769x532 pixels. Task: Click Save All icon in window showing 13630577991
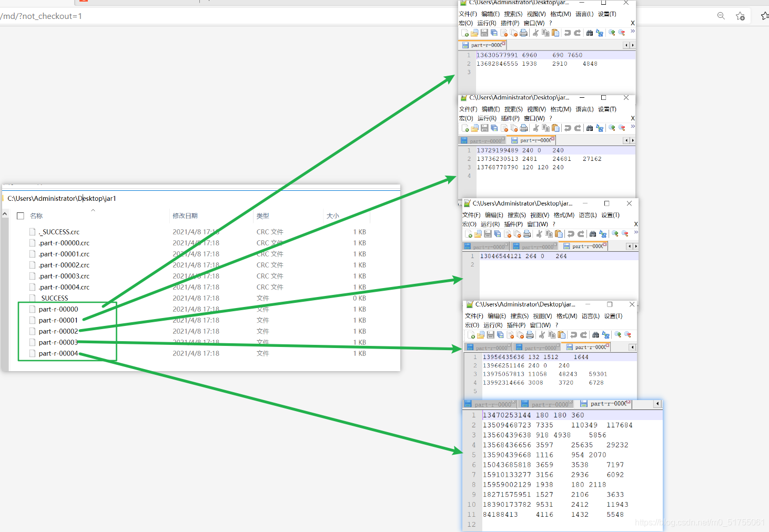tap(494, 33)
